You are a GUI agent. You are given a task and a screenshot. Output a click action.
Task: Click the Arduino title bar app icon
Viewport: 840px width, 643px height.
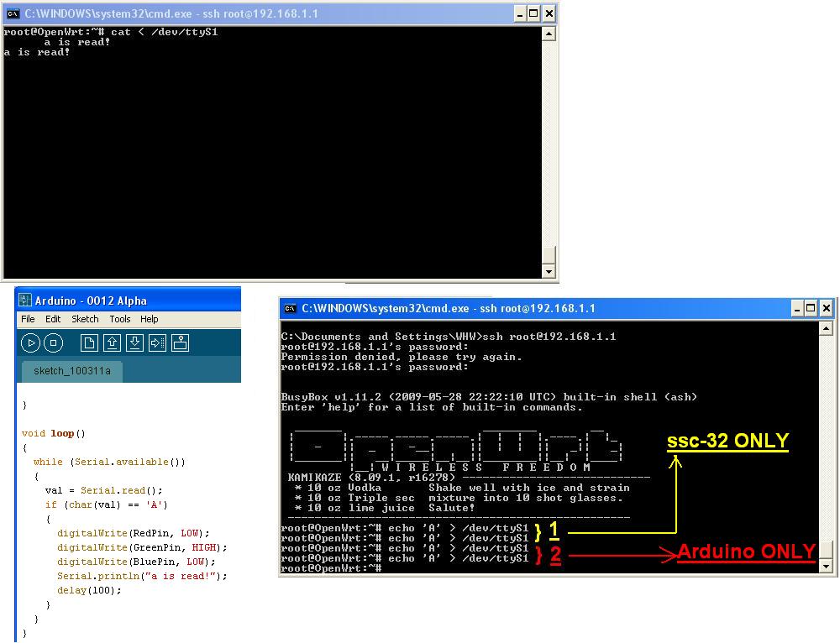point(25,300)
